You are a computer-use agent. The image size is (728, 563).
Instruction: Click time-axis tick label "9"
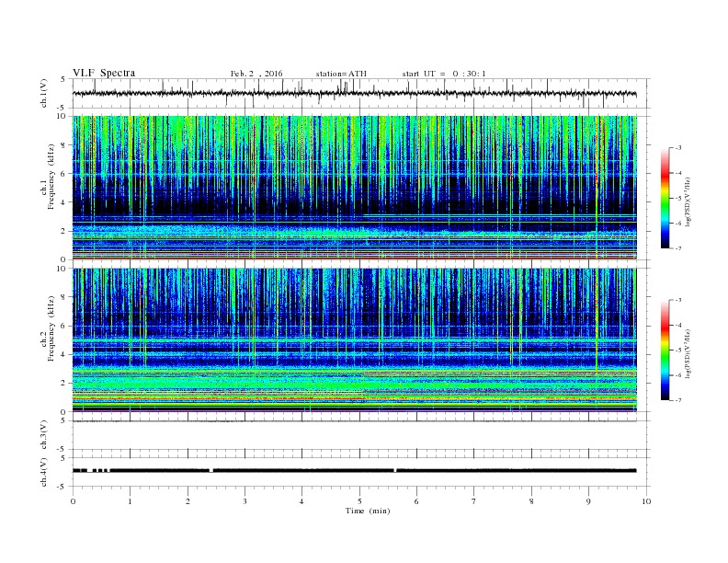coord(588,501)
